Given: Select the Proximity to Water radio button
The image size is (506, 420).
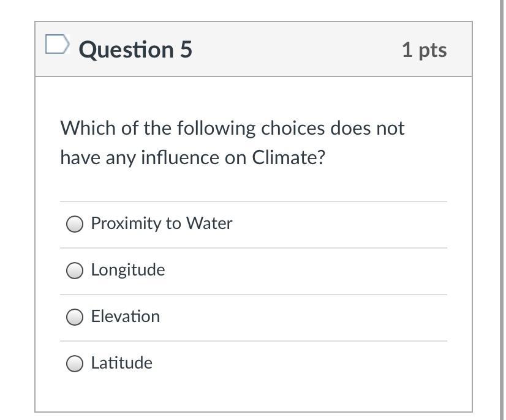Looking at the screenshot, I should click(x=75, y=224).
